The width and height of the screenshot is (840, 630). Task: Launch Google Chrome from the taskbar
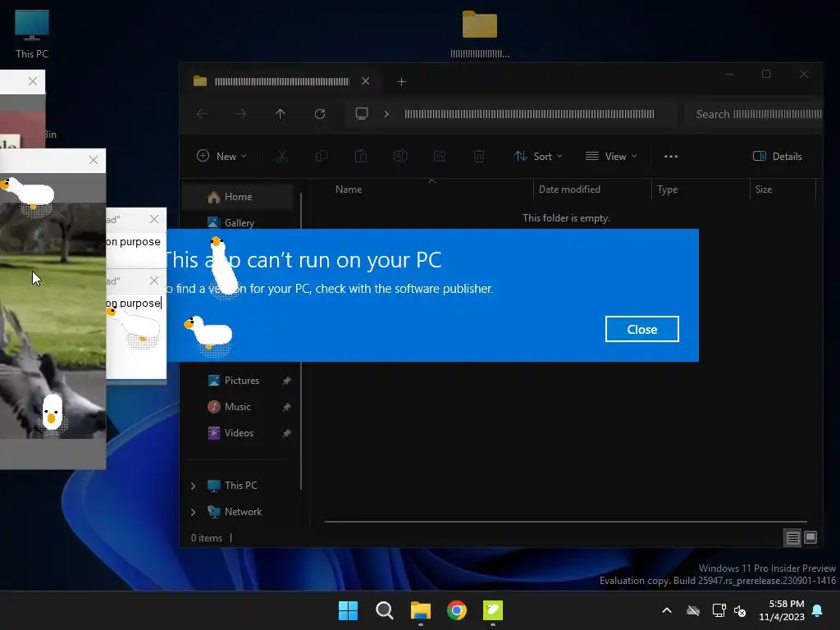[x=456, y=610]
